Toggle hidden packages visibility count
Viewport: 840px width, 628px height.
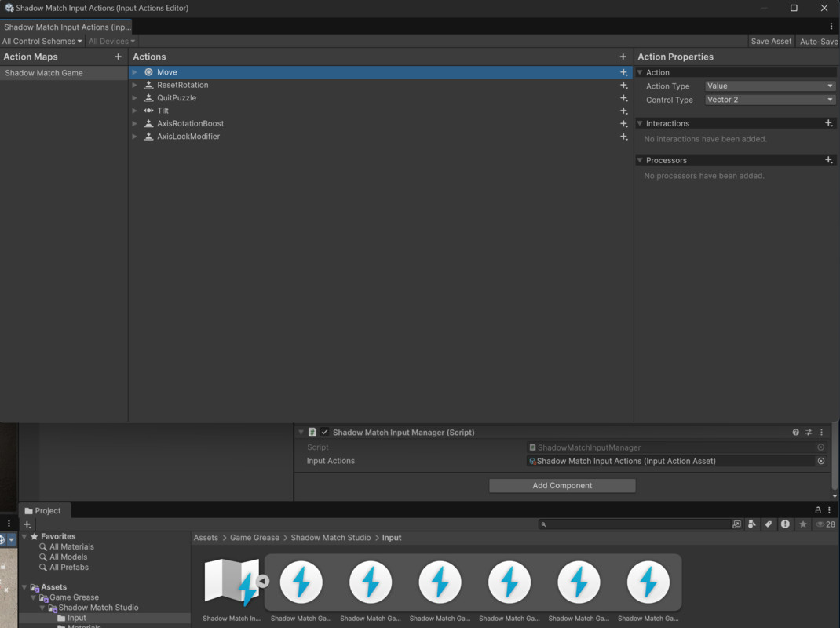[825, 524]
